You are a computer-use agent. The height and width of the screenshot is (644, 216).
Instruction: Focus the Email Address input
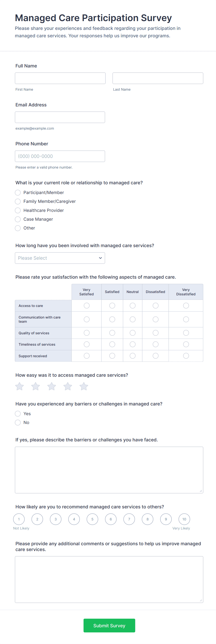click(x=60, y=117)
